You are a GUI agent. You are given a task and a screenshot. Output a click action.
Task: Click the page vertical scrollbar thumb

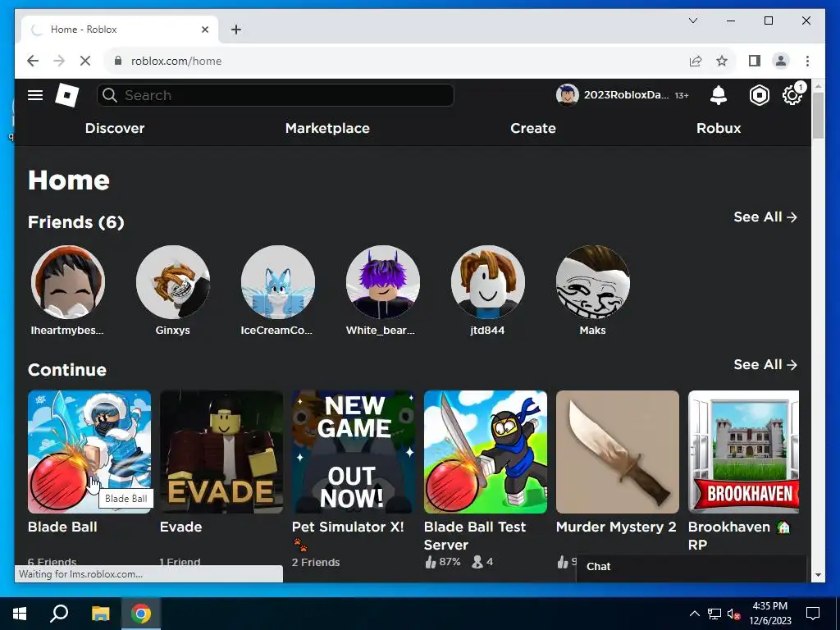pos(818,115)
